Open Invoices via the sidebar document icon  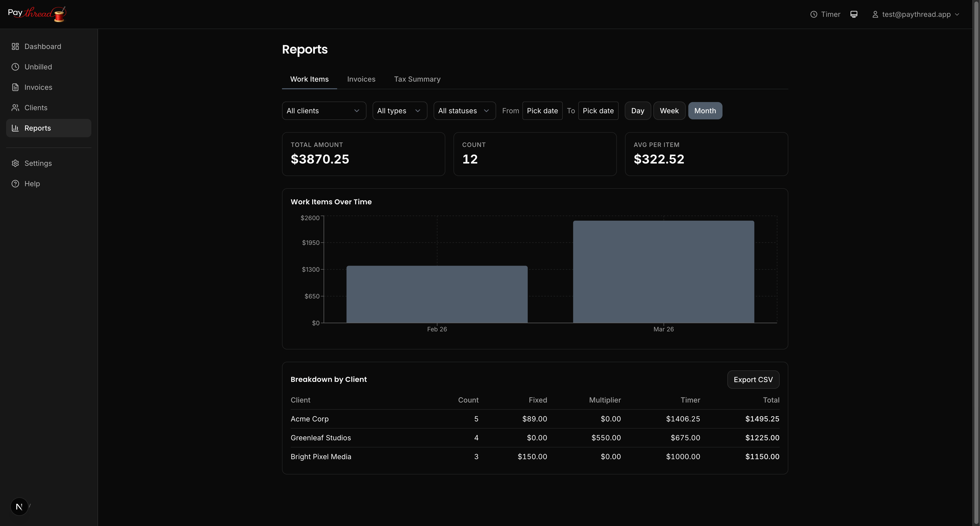click(15, 87)
